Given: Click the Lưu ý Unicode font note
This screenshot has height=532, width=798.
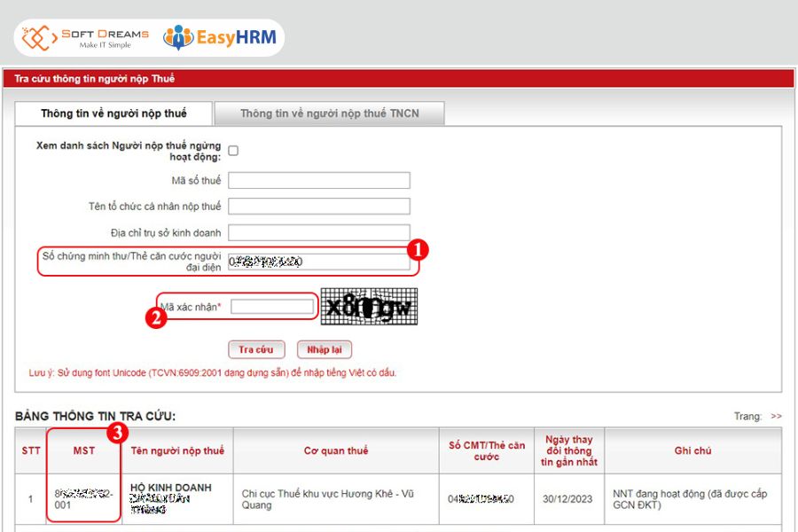Looking at the screenshot, I should [x=212, y=372].
